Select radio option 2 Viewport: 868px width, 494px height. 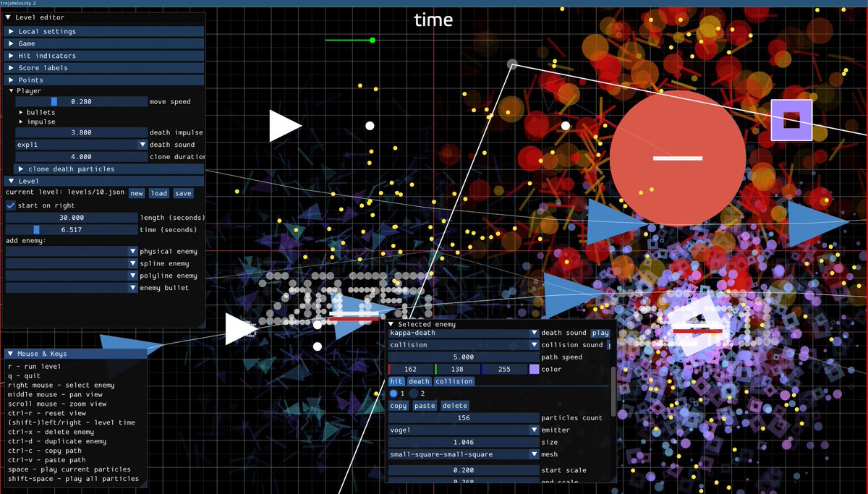tap(414, 393)
